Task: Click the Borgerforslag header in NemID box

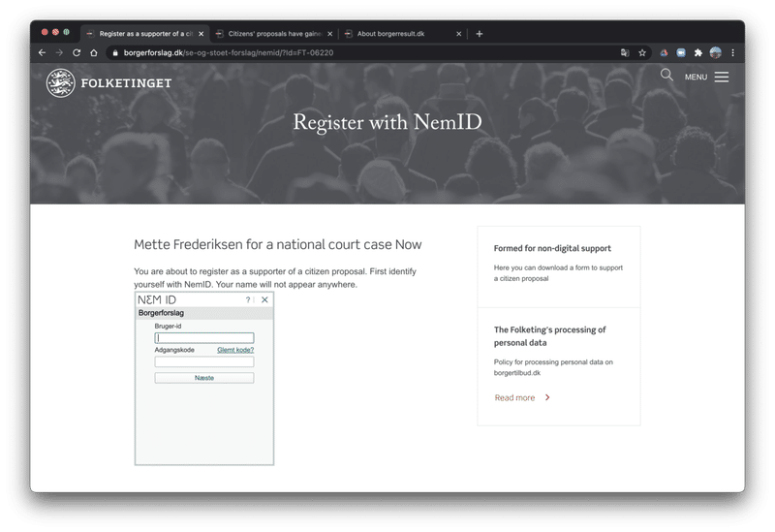Action: [x=161, y=313]
